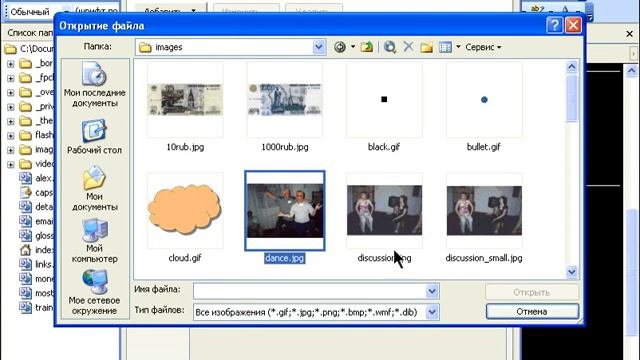Click the Delete (X) toolbar icon
The image size is (640, 360).
[x=408, y=47]
